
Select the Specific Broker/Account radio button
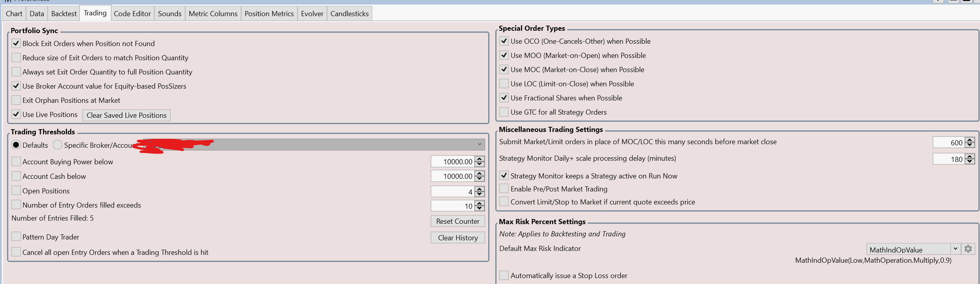[58, 145]
